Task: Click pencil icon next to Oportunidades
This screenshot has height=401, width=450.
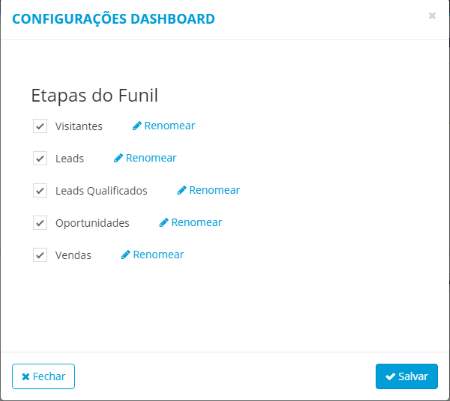Action: pyautogui.click(x=164, y=222)
